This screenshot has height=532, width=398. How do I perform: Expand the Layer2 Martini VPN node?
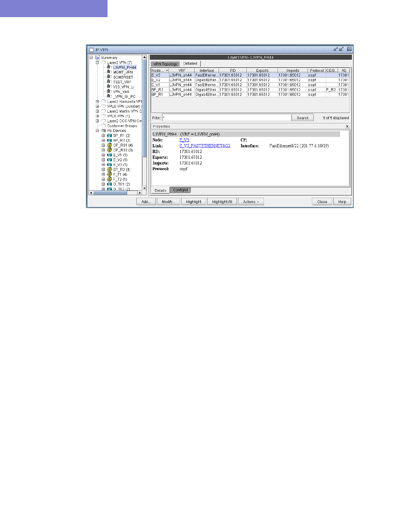coord(97,111)
